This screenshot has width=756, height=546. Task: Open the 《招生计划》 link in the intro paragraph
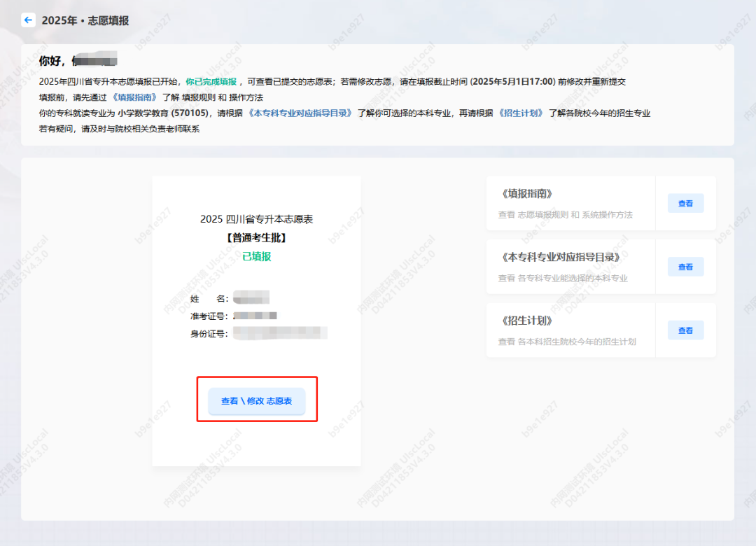(x=520, y=113)
